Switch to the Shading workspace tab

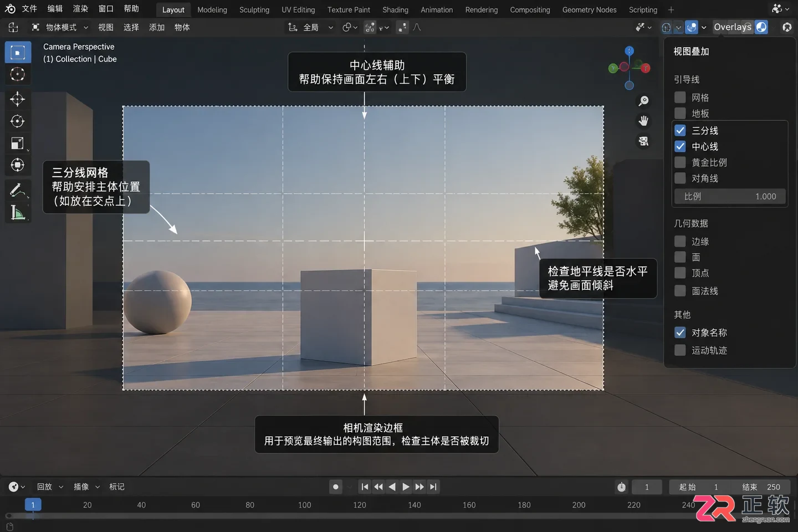coord(395,10)
